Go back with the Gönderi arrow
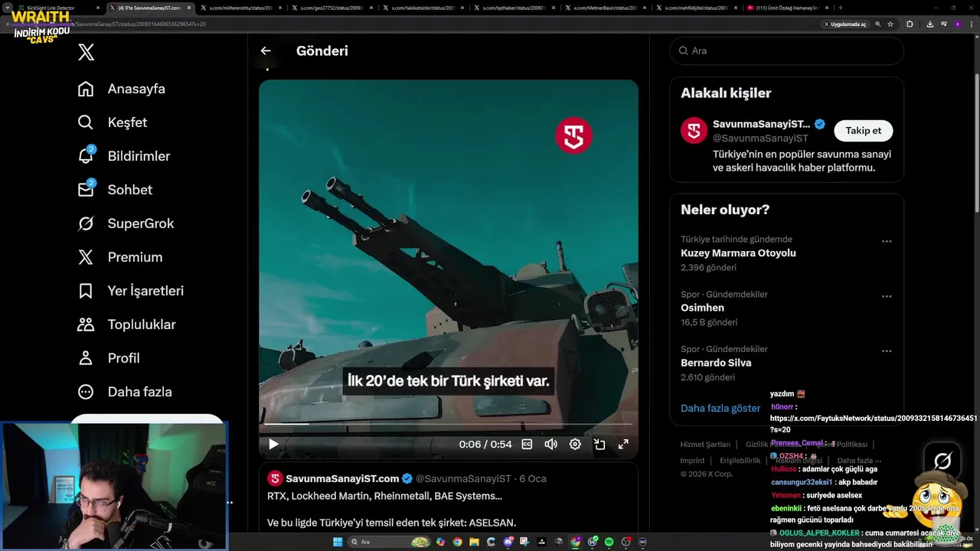This screenshot has width=980, height=551. tap(266, 51)
